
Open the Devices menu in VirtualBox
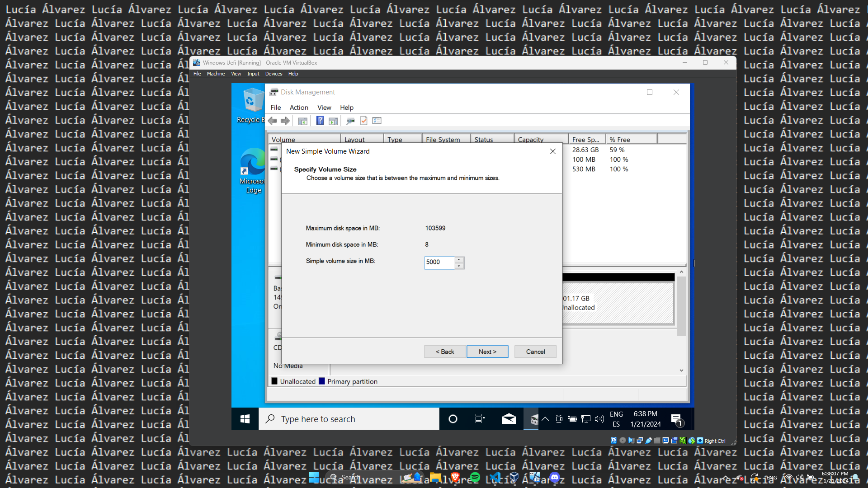tap(274, 74)
